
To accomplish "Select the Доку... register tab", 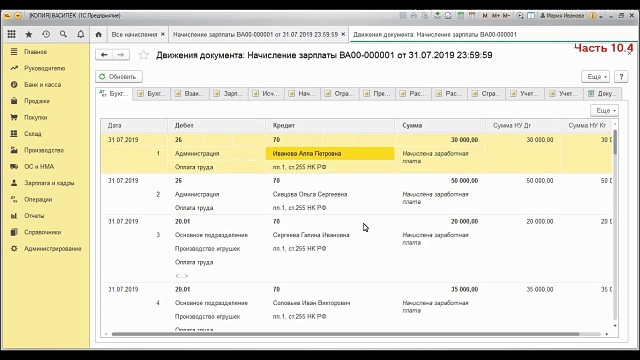I will point(602,93).
